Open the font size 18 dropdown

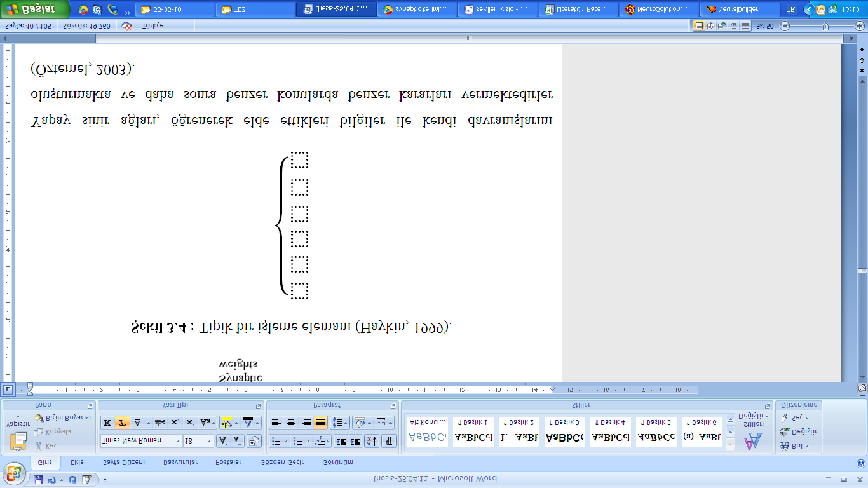209,441
